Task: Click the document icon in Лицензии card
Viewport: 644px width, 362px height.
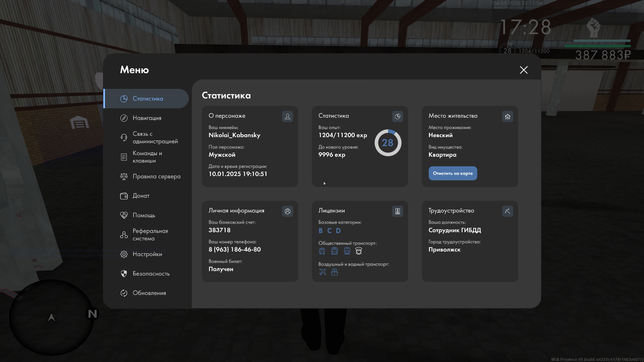Action: point(397,211)
